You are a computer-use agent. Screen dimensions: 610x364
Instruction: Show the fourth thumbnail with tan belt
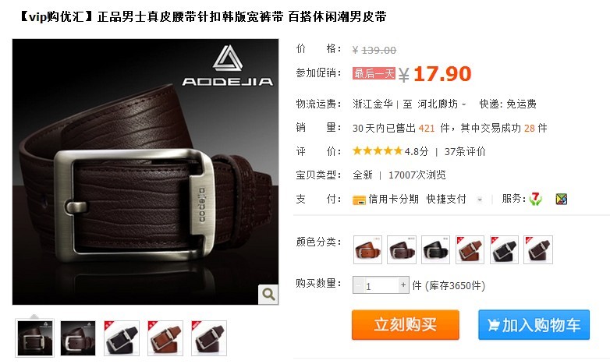(x=165, y=338)
